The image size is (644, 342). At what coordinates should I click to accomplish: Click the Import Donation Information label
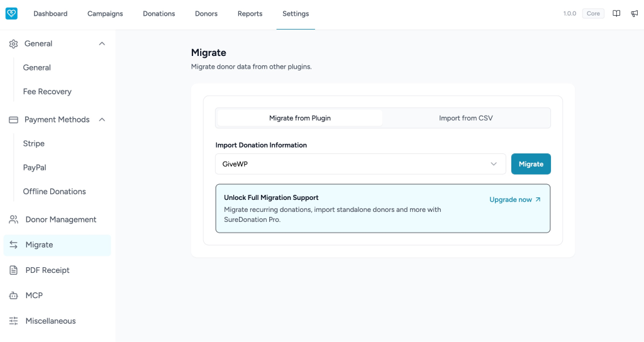(261, 145)
